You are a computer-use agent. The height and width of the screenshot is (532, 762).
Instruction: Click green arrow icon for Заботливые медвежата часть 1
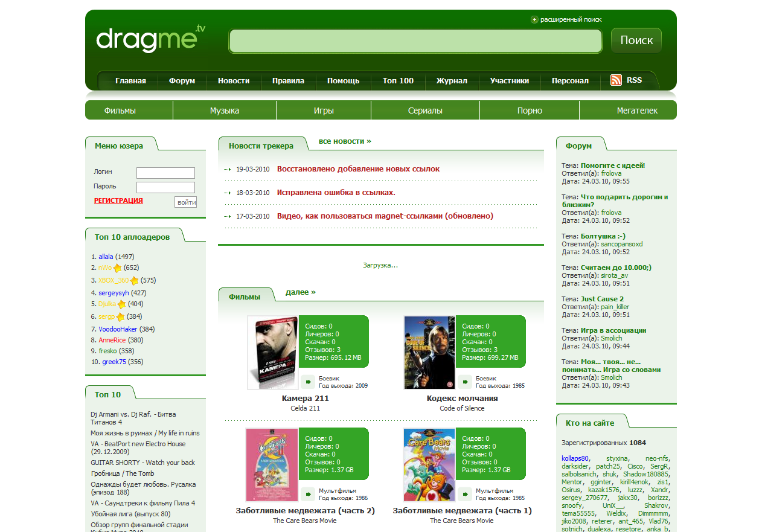click(465, 494)
